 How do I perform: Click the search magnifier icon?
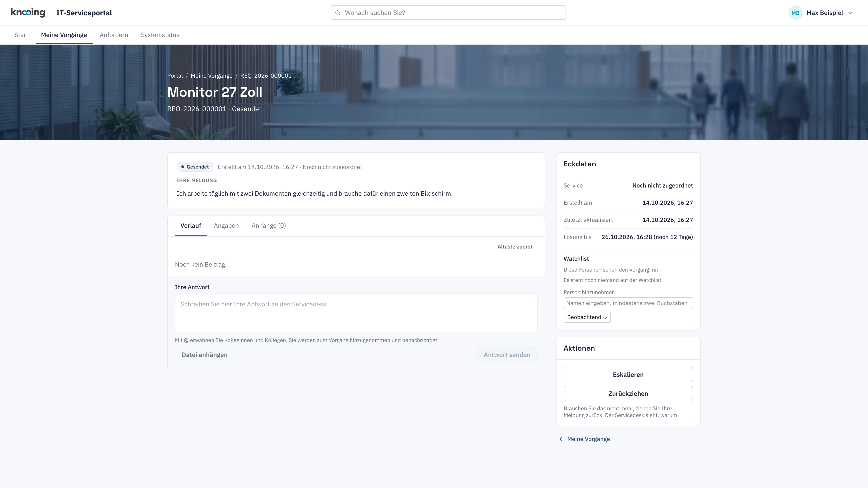pyautogui.click(x=338, y=13)
